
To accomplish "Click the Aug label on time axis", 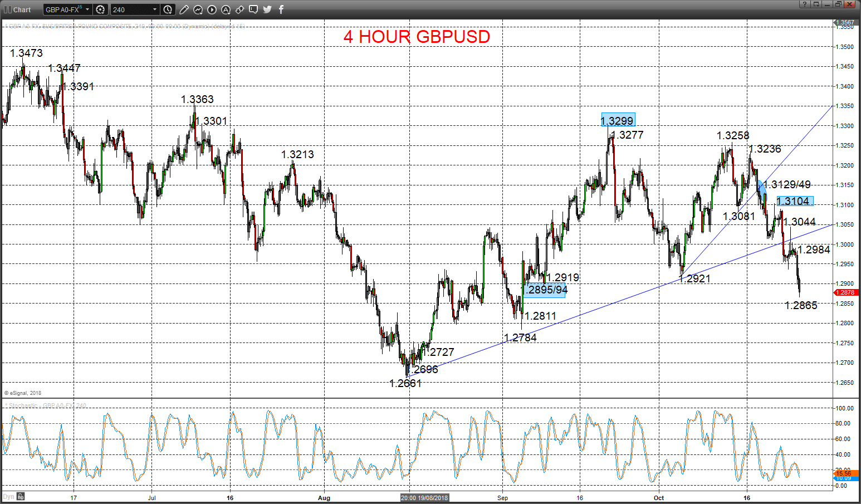I will coord(324,498).
